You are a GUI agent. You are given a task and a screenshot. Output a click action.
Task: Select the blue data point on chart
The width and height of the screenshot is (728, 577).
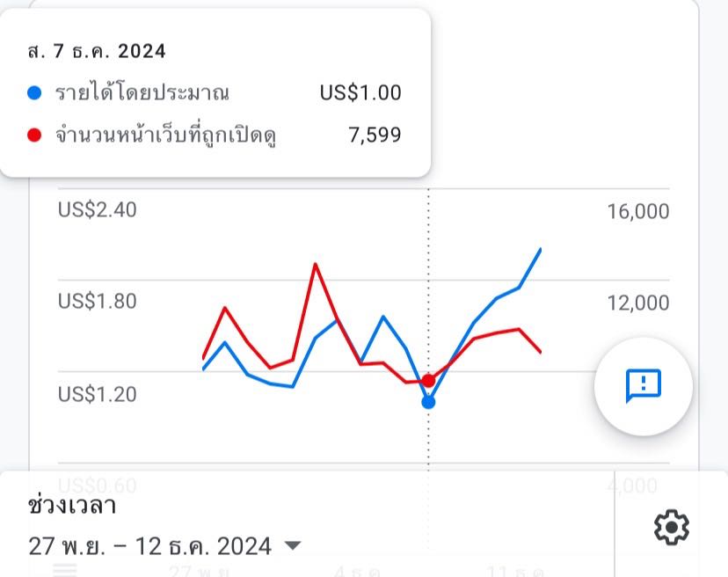(428, 402)
